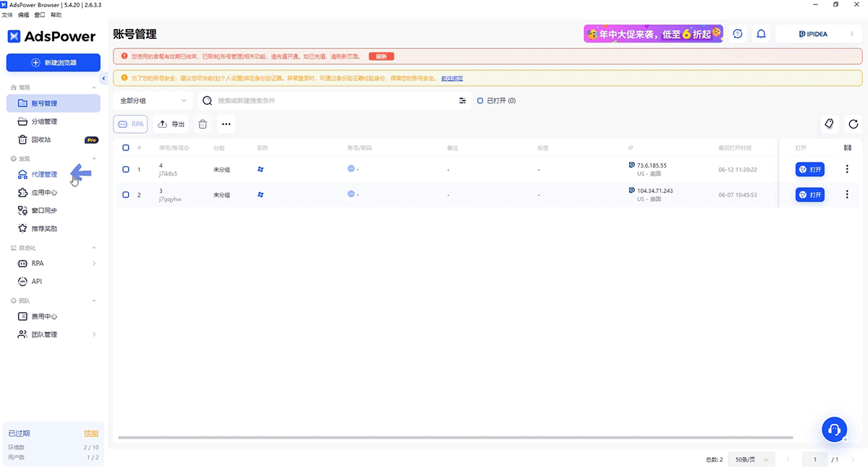Click the 年中大促 promotional banner
The height and width of the screenshot is (469, 868).
653,33
